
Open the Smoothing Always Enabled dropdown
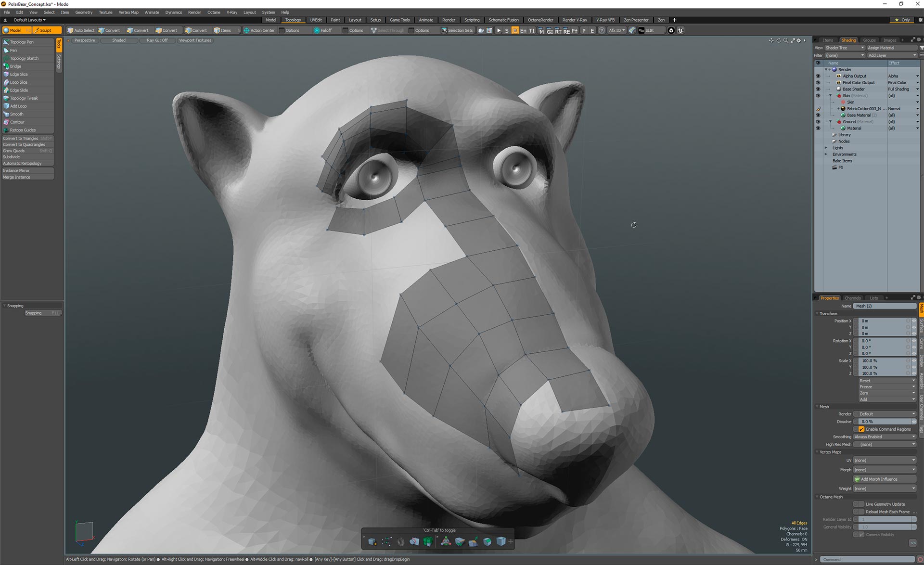click(x=885, y=437)
